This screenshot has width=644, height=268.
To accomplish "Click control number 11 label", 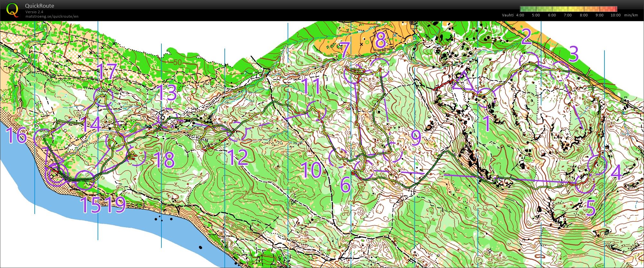I will point(311,87).
